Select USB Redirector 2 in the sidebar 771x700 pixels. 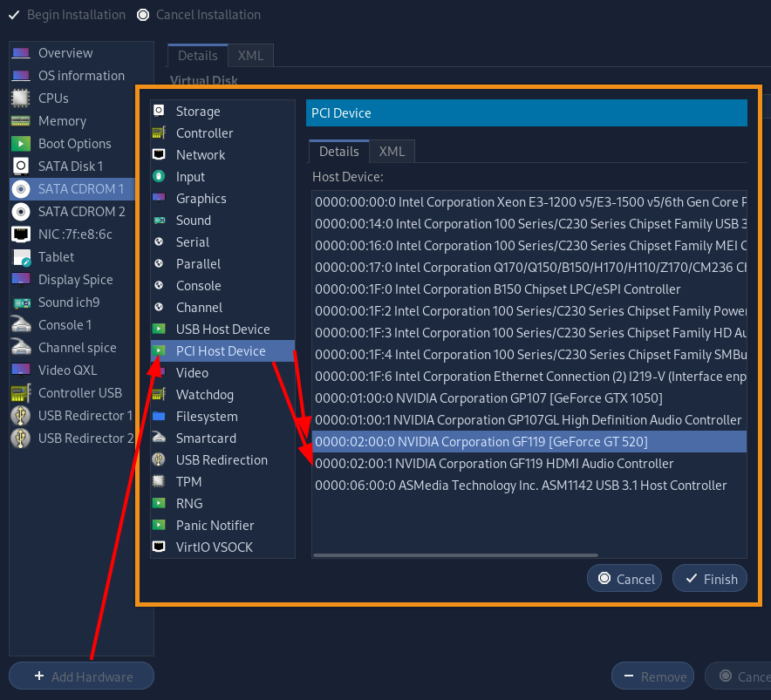coord(72,438)
